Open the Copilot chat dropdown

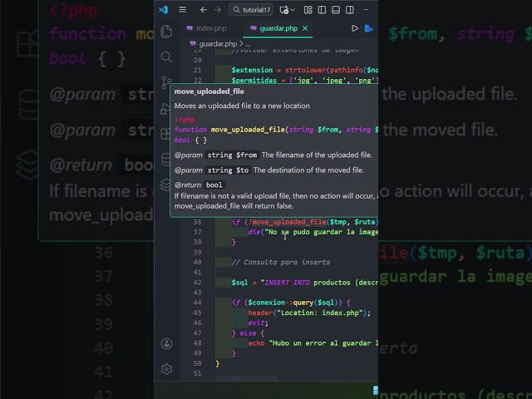tap(293, 10)
